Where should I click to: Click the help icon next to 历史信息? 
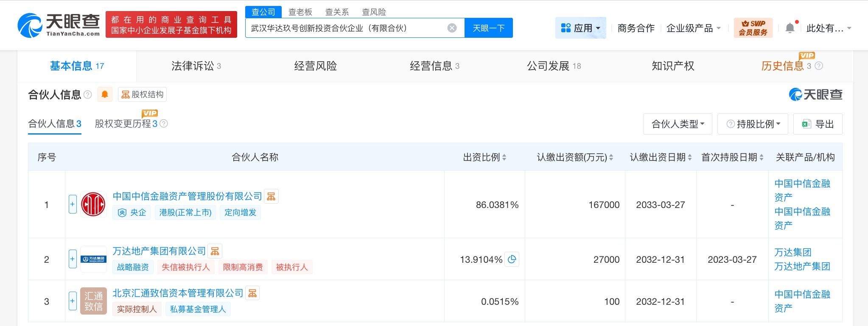[x=819, y=66]
